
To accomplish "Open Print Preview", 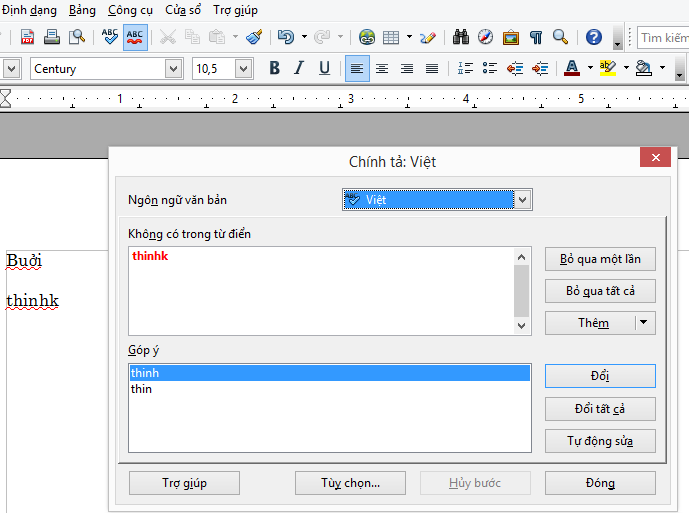I will pos(77,37).
